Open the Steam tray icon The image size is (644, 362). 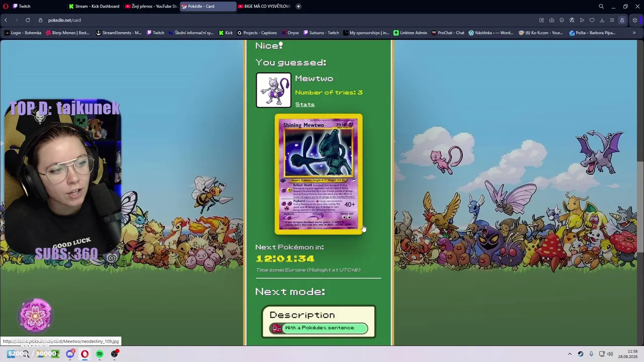tap(581, 354)
